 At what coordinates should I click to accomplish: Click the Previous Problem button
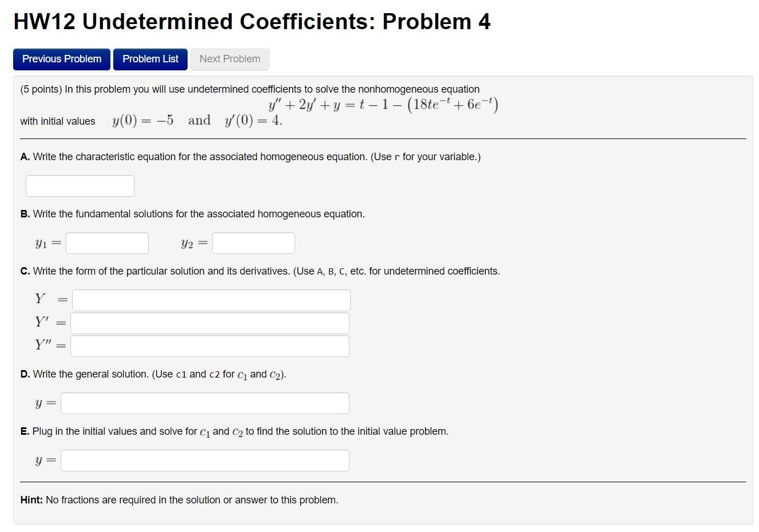point(61,59)
